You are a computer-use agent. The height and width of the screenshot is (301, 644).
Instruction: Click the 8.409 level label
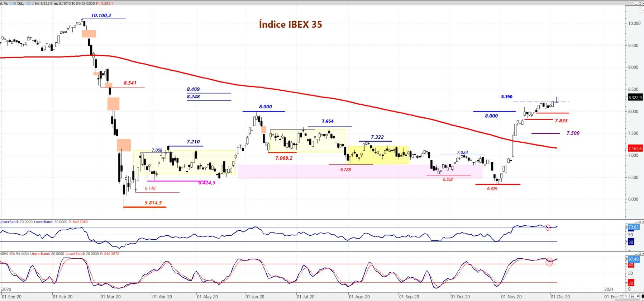click(193, 89)
